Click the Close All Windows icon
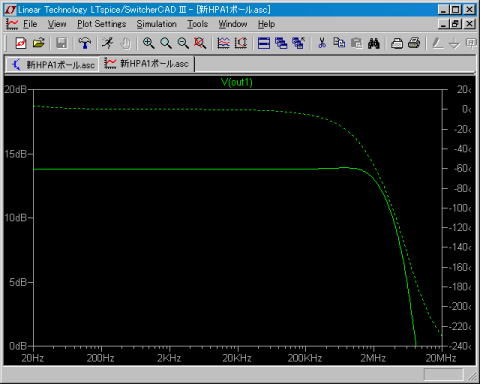 pyautogui.click(x=298, y=43)
